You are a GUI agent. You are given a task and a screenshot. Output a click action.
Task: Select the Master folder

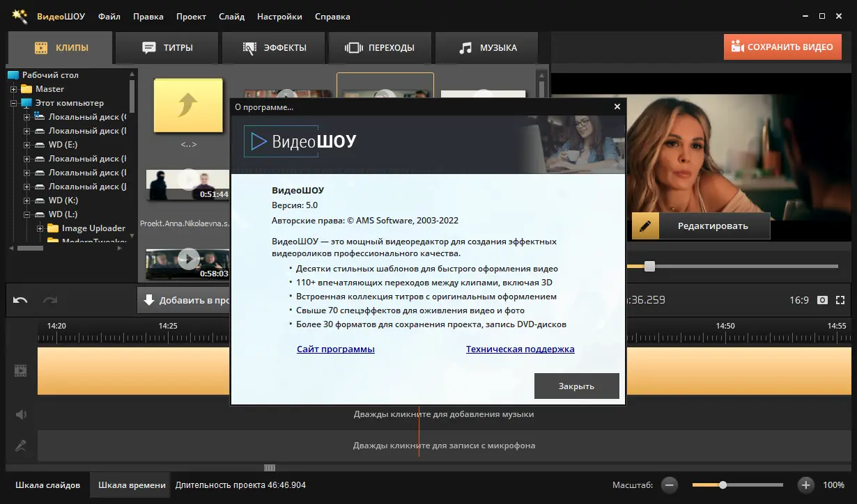[x=49, y=89]
